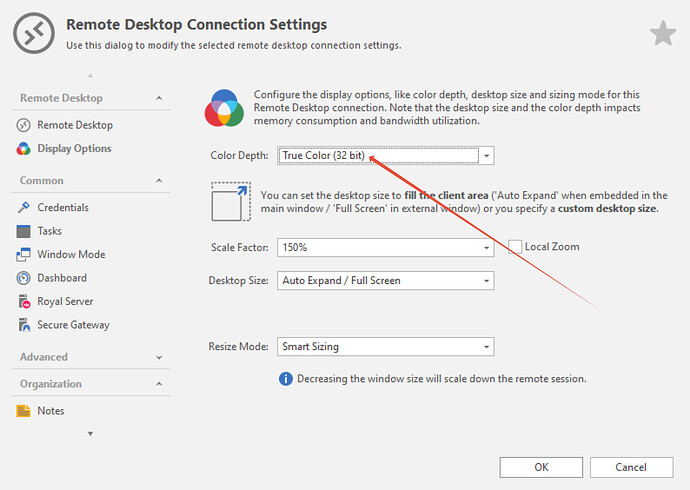
Task: Expand the Advanced section
Action: click(x=159, y=357)
